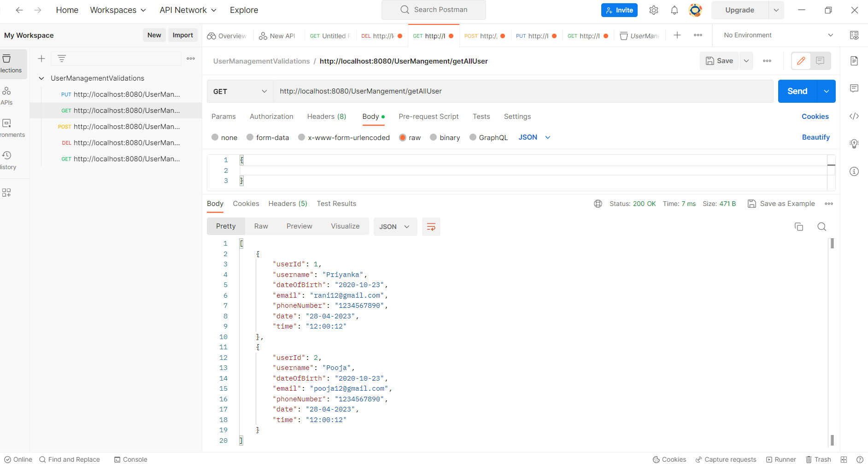Select the binary body type
The height and width of the screenshot is (464, 868).
[434, 137]
